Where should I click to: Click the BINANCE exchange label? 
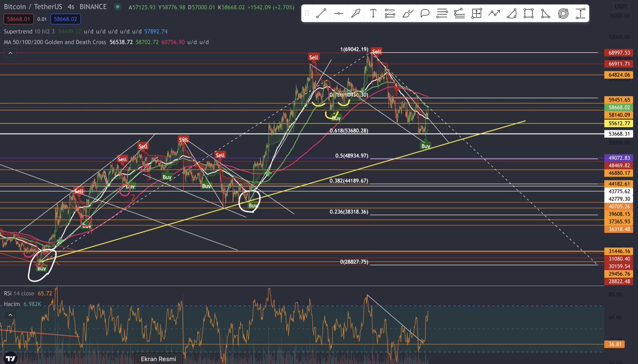pyautogui.click(x=93, y=7)
